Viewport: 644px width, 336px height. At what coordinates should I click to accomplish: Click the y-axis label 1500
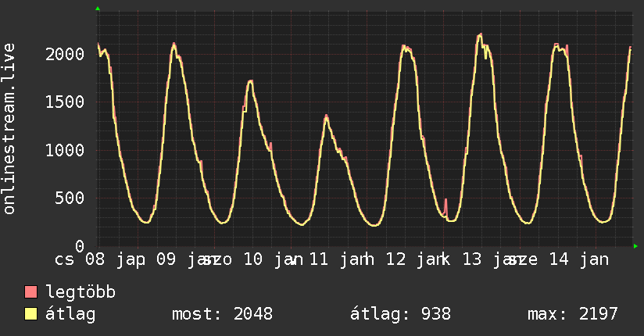(65, 102)
